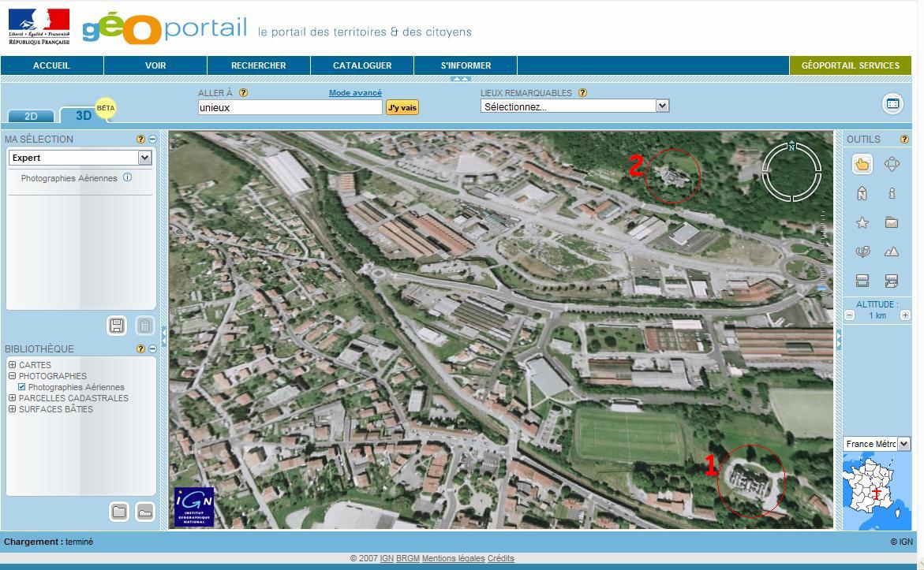The image size is (924, 570).
Task: Click the mountain relief tool icon
Action: (x=892, y=252)
